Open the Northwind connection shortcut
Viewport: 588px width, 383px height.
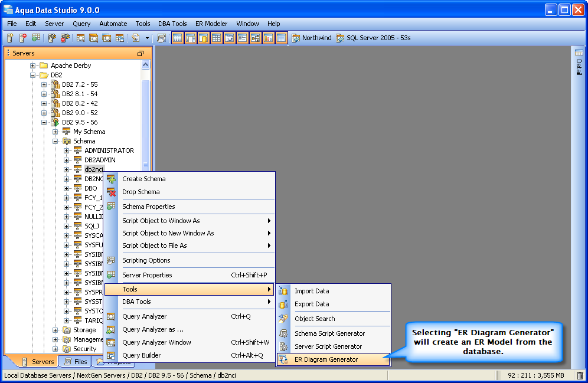[x=312, y=38]
